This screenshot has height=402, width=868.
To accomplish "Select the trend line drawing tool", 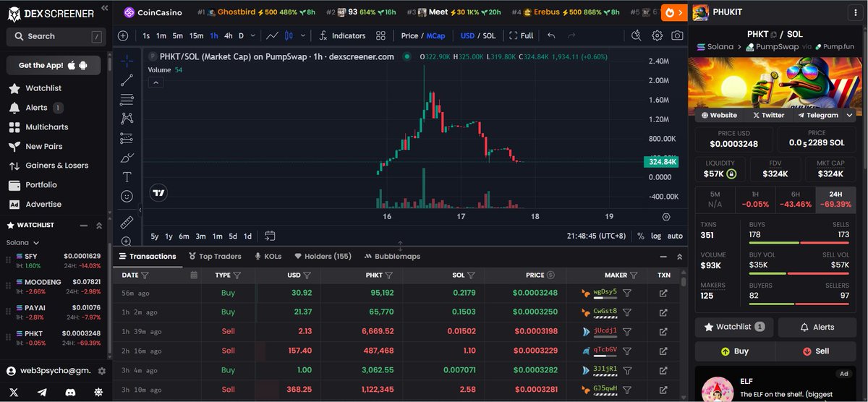I will tap(127, 80).
